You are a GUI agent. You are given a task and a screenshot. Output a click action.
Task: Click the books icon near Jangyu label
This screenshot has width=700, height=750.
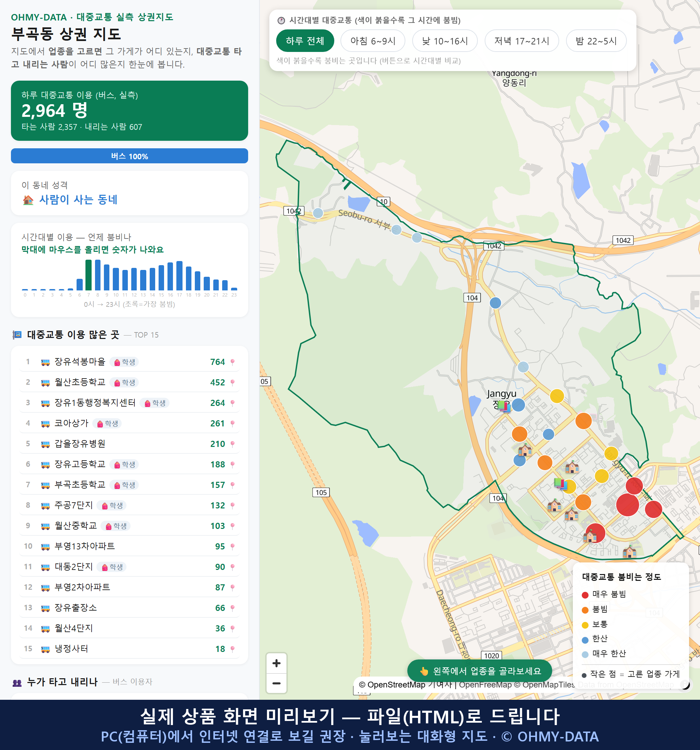pos(504,406)
